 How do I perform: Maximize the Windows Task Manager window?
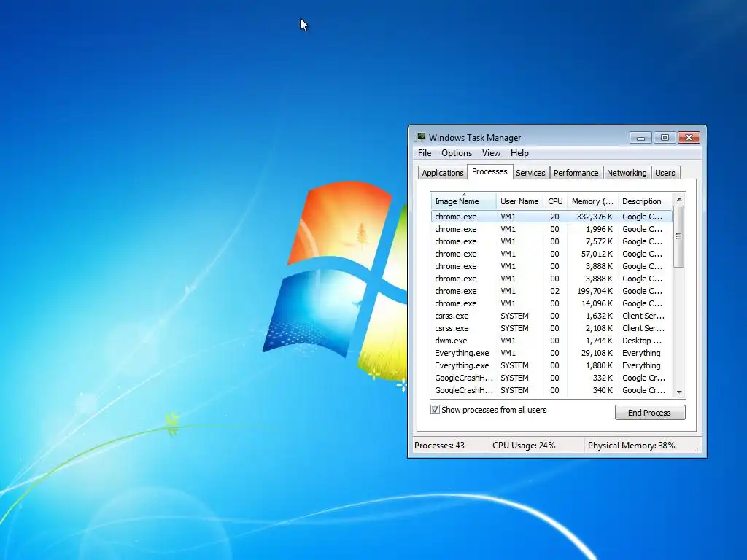coord(665,138)
